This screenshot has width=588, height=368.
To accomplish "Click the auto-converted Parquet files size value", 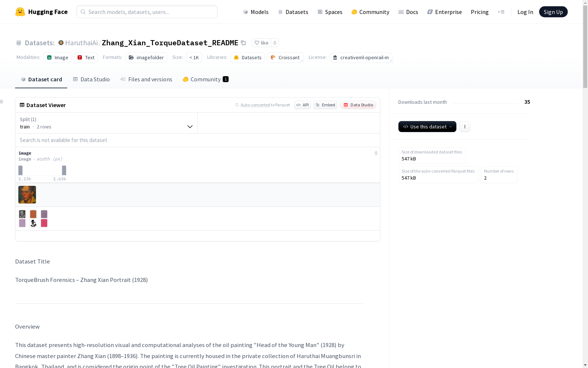I will point(409,178).
